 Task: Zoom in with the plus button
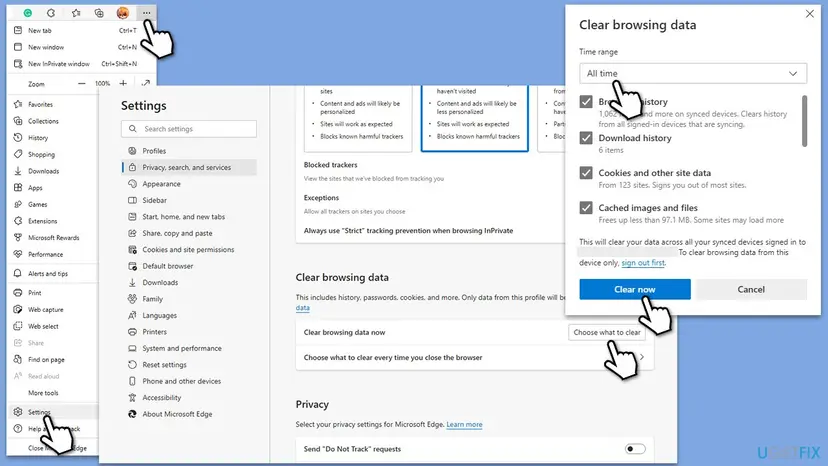coord(123,83)
